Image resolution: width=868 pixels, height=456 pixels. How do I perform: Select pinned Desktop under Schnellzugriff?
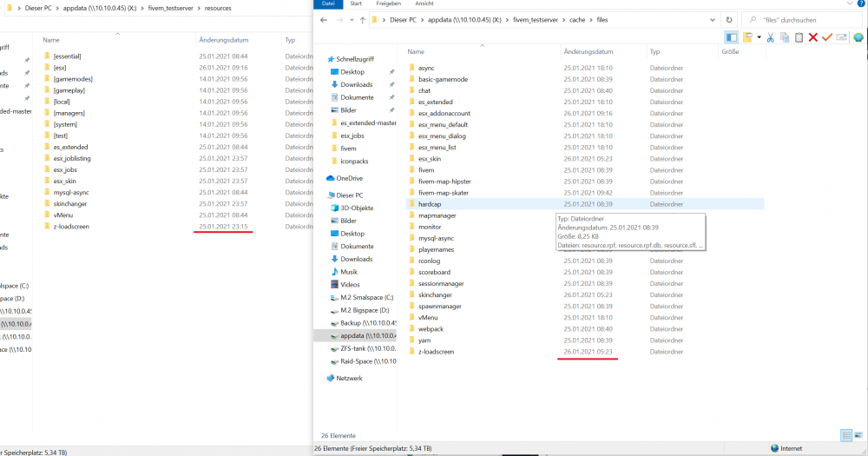pyautogui.click(x=352, y=71)
